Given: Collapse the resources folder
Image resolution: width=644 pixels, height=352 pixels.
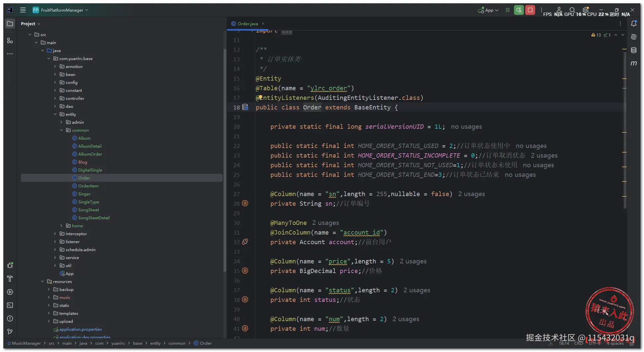Looking at the screenshot, I should pos(42,281).
